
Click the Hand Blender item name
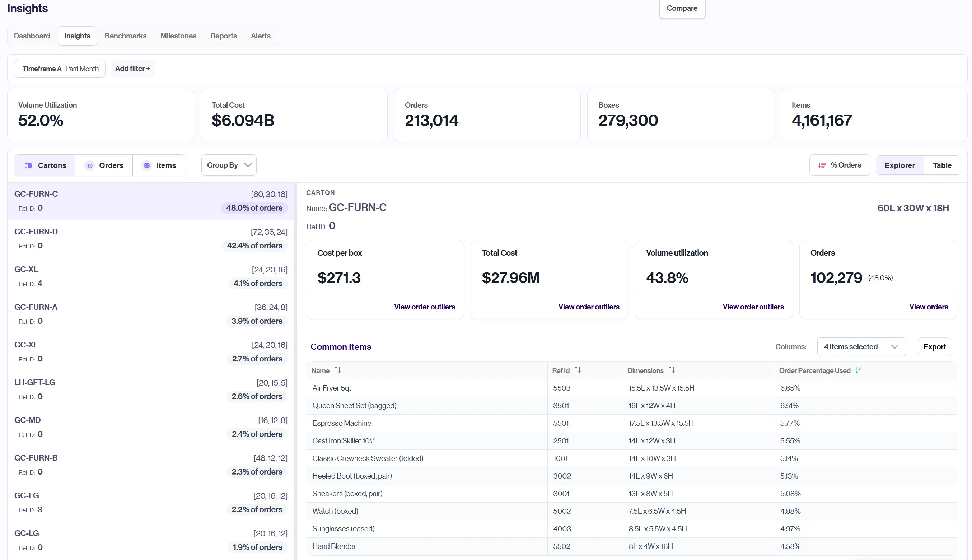pos(334,546)
